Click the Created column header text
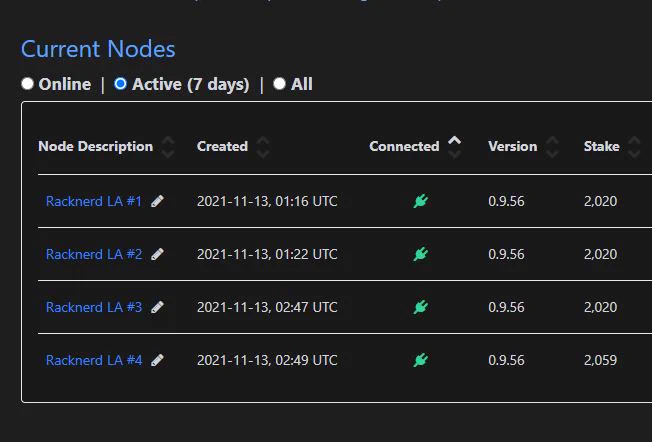This screenshot has height=442, width=652. pos(222,146)
